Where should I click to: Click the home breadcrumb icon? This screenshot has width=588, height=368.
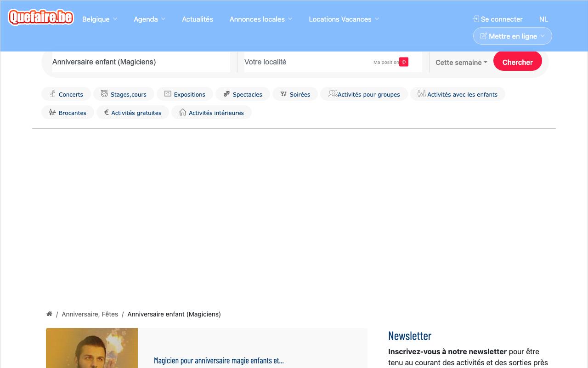(49, 314)
